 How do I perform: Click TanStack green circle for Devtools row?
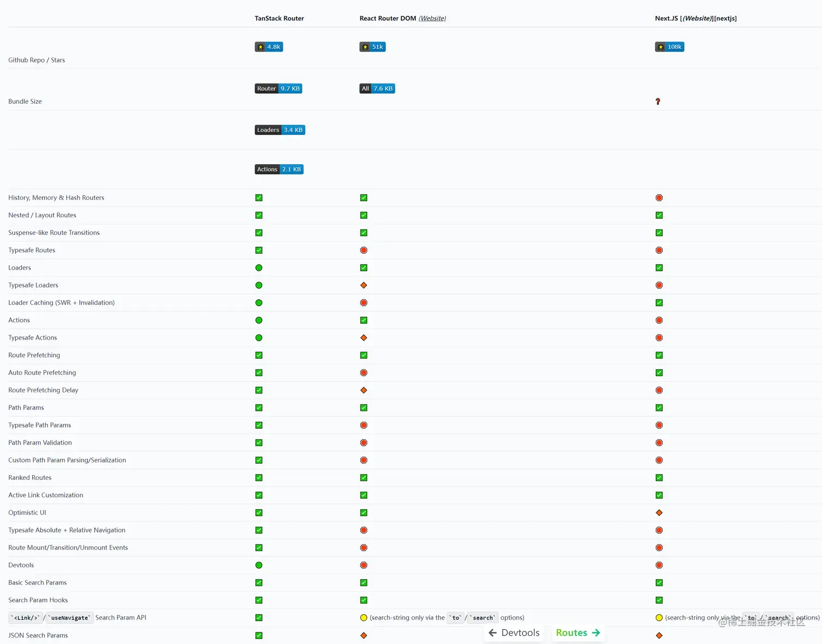coord(259,565)
